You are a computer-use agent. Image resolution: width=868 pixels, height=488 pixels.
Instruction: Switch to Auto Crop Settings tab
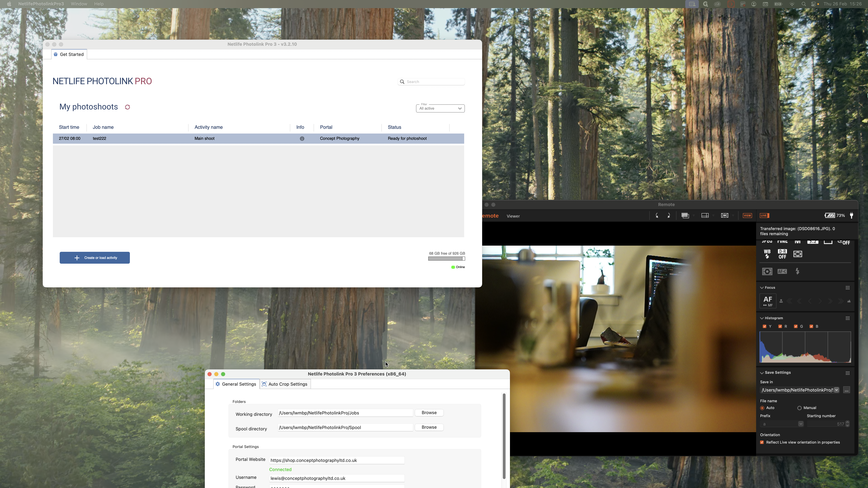pyautogui.click(x=285, y=384)
